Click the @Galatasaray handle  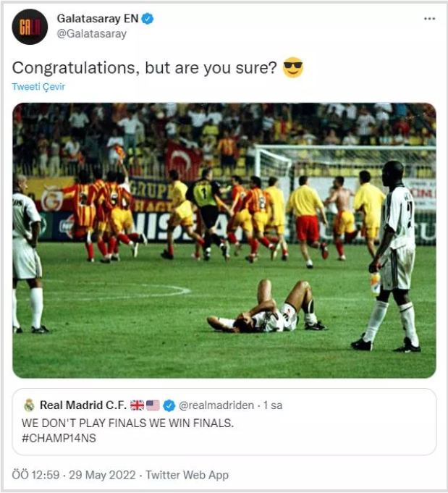(91, 33)
